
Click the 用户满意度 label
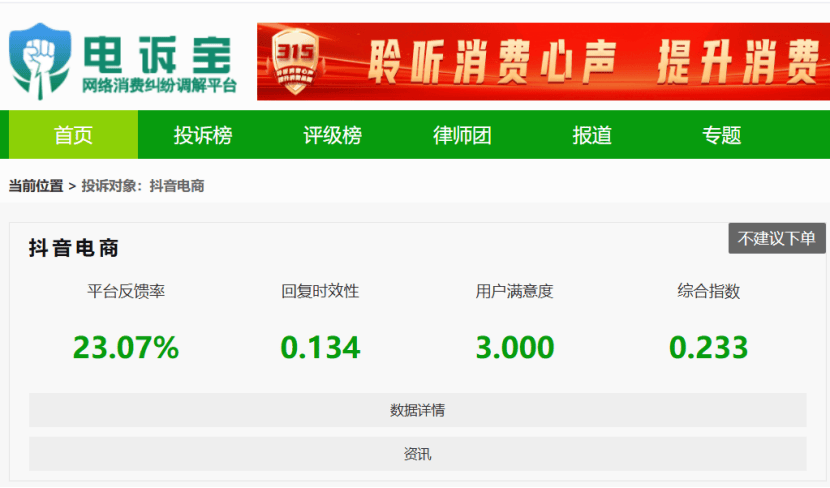(515, 291)
